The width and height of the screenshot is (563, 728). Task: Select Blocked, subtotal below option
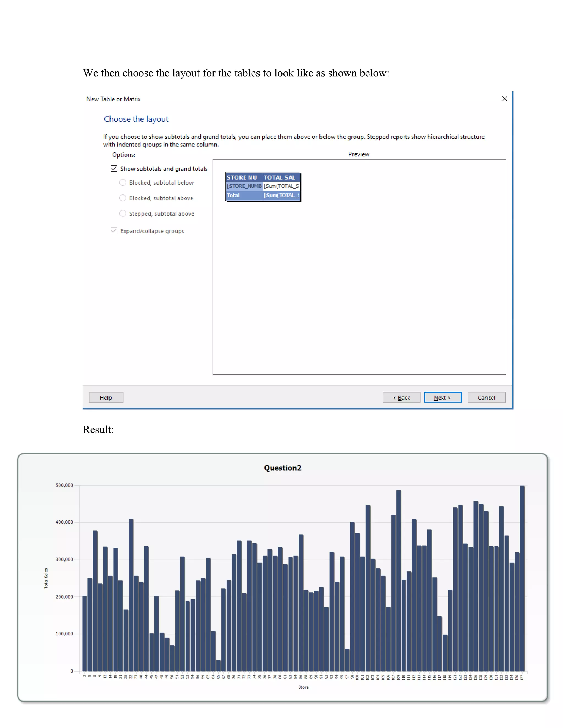coord(123,183)
